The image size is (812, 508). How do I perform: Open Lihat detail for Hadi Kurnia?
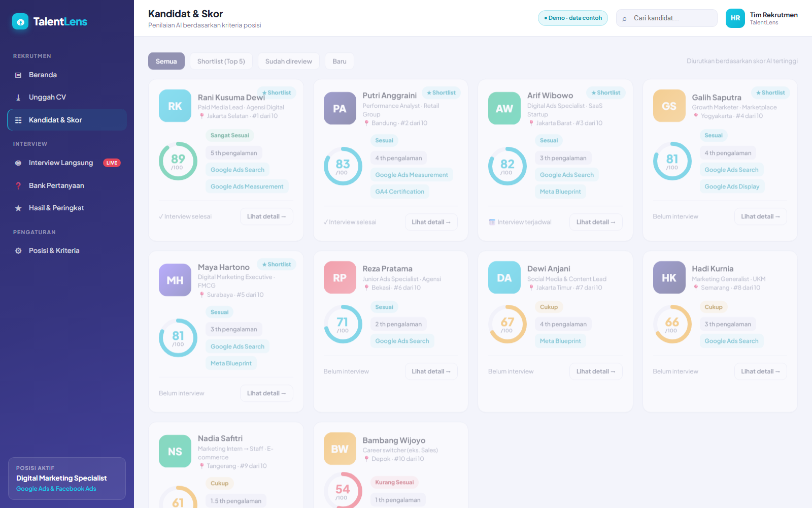point(761,371)
